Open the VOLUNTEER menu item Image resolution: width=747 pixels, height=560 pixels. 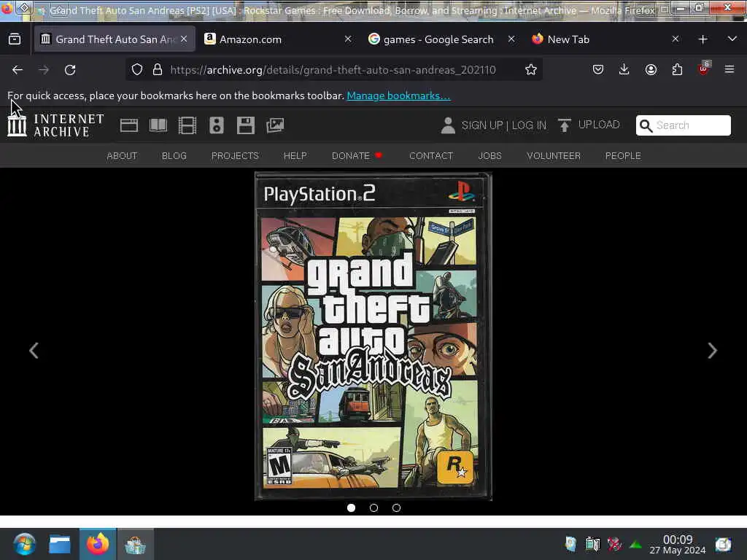554,156
